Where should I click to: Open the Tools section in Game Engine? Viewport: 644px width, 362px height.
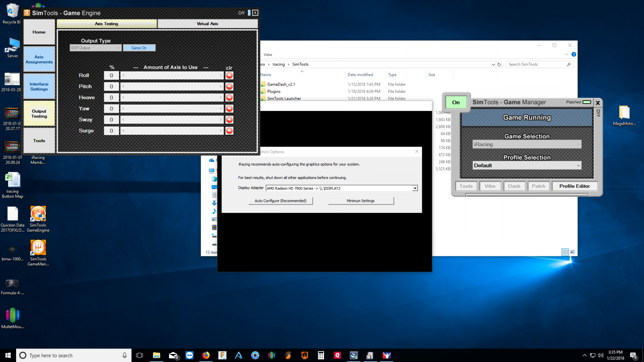click(x=39, y=141)
